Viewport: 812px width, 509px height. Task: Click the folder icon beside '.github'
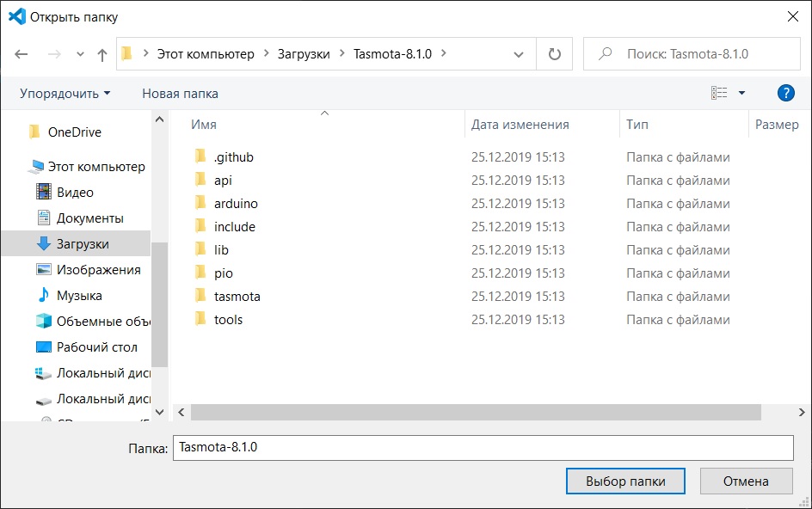pyautogui.click(x=200, y=156)
